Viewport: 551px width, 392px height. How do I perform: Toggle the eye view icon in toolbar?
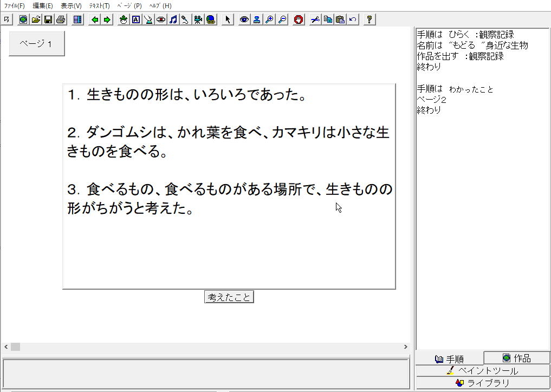[x=244, y=19]
